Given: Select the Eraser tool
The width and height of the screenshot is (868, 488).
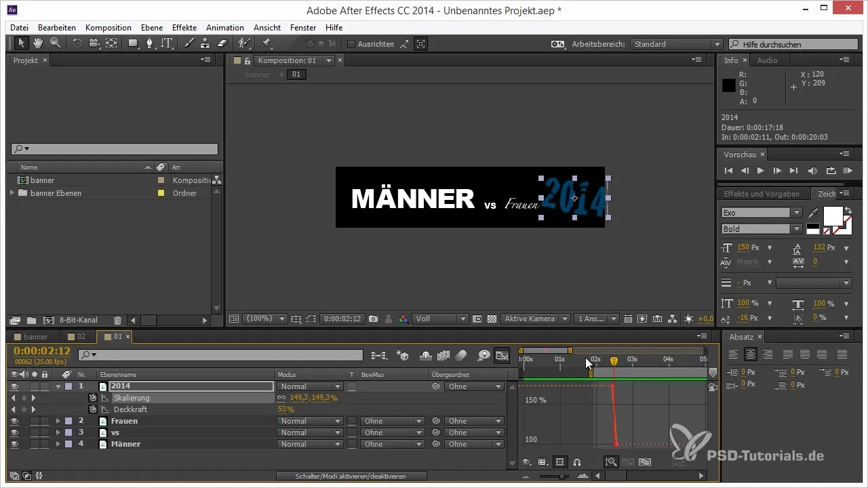Looking at the screenshot, I should pos(222,43).
